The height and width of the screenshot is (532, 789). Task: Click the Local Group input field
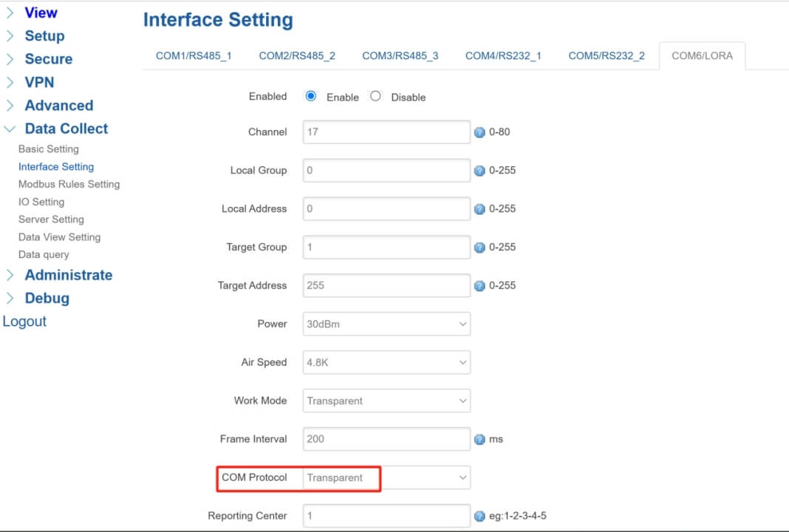(x=386, y=170)
